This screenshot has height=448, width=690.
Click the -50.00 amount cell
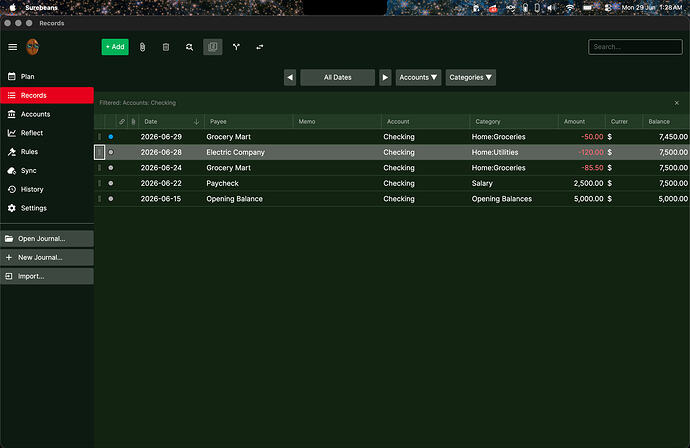click(581, 137)
